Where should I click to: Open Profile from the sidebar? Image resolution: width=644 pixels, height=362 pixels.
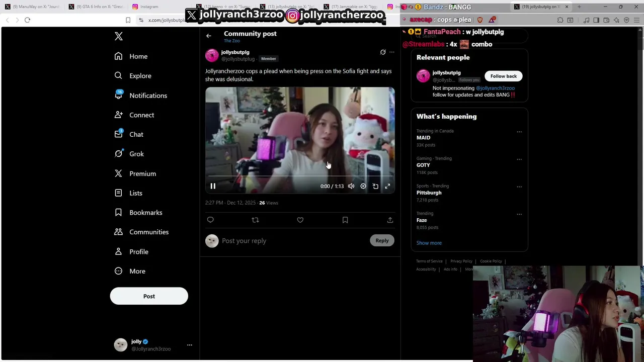tap(131, 252)
